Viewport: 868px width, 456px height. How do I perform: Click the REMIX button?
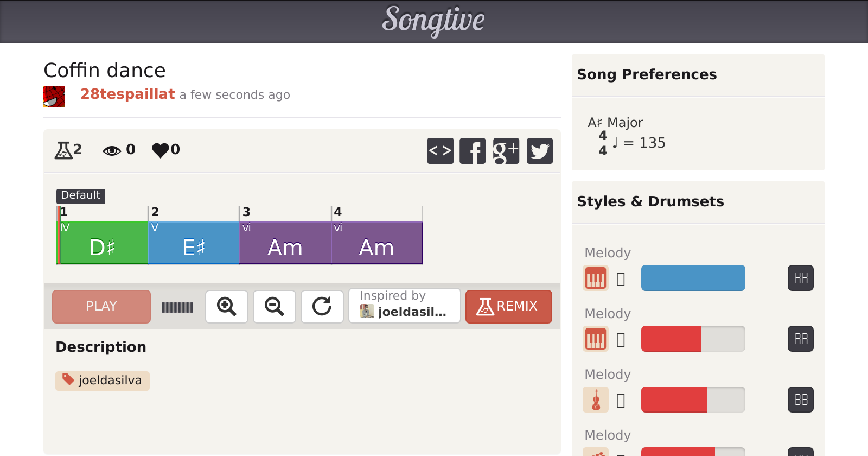508,307
